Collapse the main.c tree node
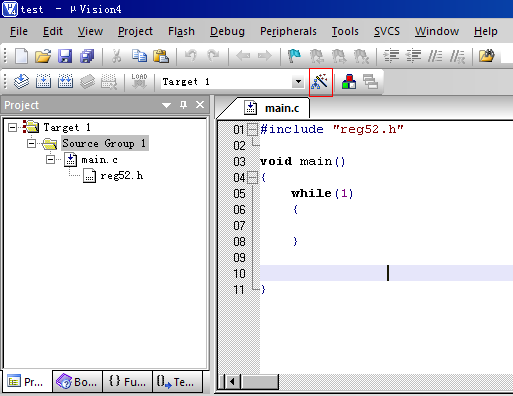513x396 pixels. click(50, 160)
